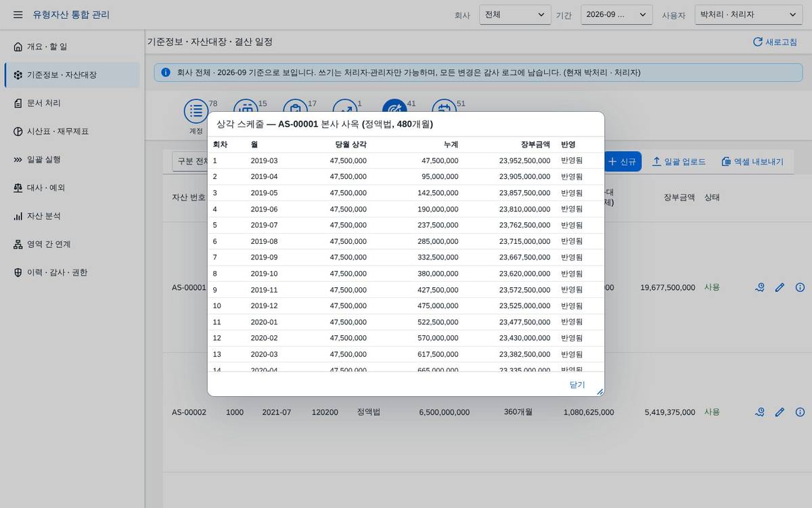Click the 2021-07 acquisition date cell

tap(277, 412)
